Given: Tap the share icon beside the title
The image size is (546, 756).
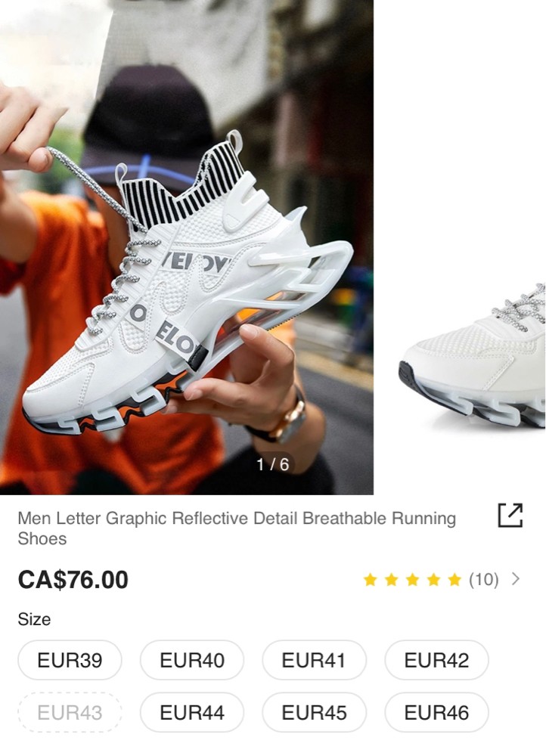Looking at the screenshot, I should click(x=510, y=516).
